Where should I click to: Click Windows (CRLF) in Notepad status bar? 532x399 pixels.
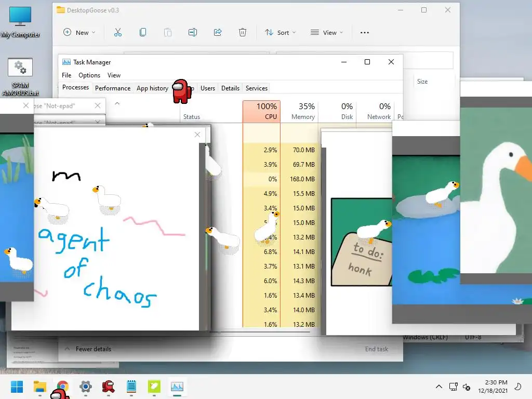(425, 337)
